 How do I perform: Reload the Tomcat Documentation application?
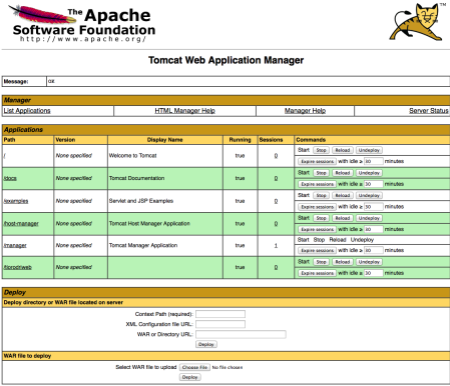(x=342, y=173)
